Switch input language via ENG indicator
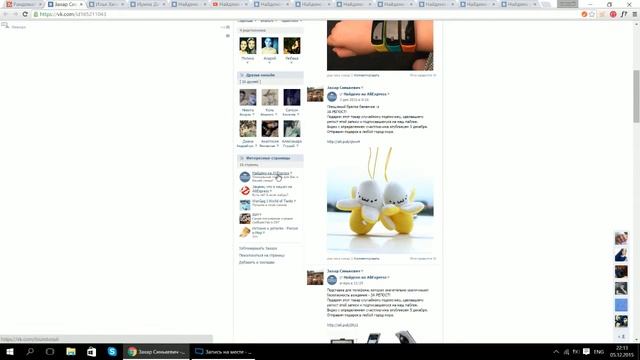640x360 pixels. (599, 352)
